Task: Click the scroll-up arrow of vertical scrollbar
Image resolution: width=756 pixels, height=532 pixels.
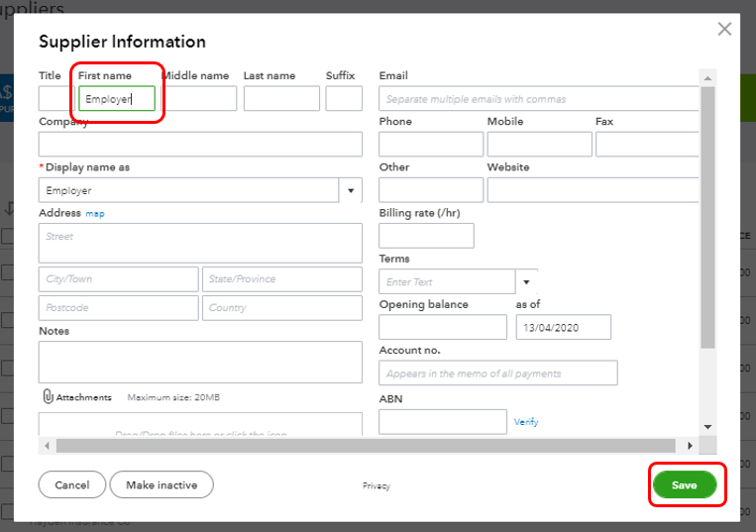Action: [706, 77]
